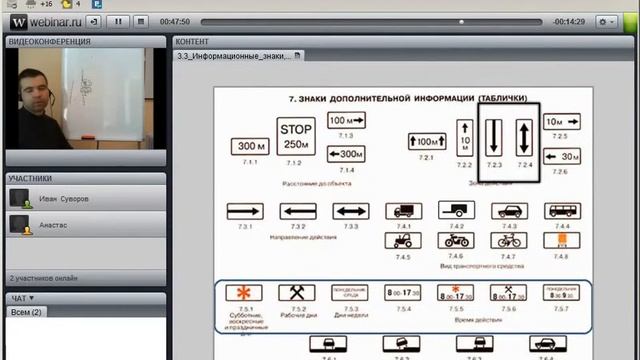Click the ВИДЕОКОНФЕРЕНЦИЯ panel header
The image size is (640, 360).
tap(86, 42)
